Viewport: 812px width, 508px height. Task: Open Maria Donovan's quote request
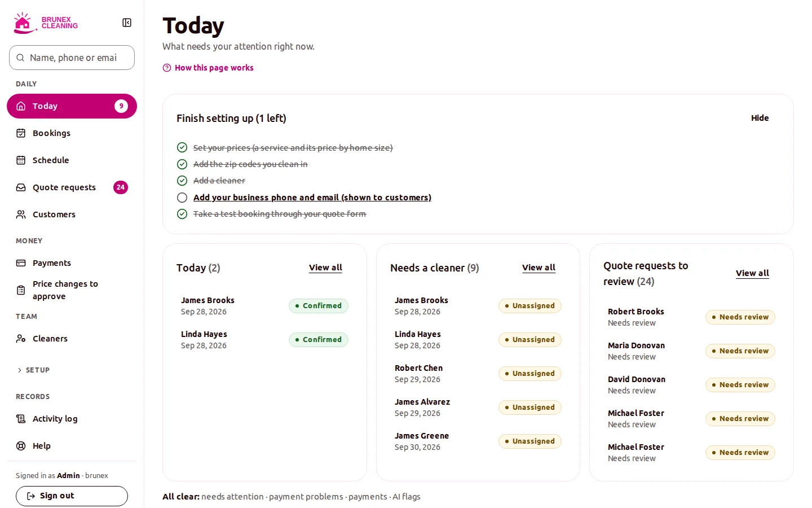(x=691, y=351)
